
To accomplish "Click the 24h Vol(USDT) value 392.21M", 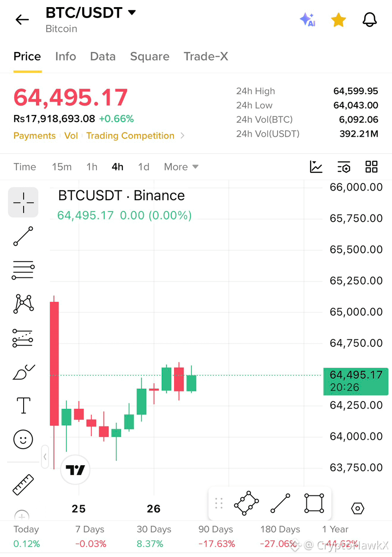I will (x=358, y=134).
